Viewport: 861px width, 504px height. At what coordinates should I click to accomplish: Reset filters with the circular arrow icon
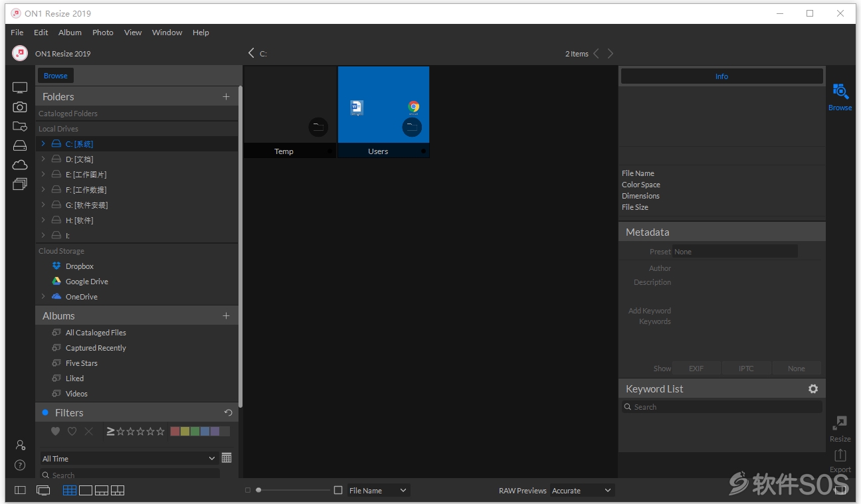click(x=229, y=413)
